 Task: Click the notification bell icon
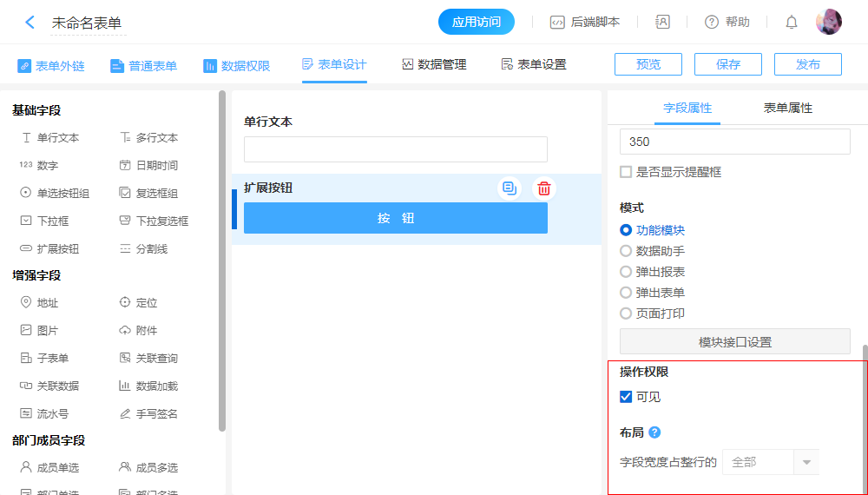tap(791, 23)
